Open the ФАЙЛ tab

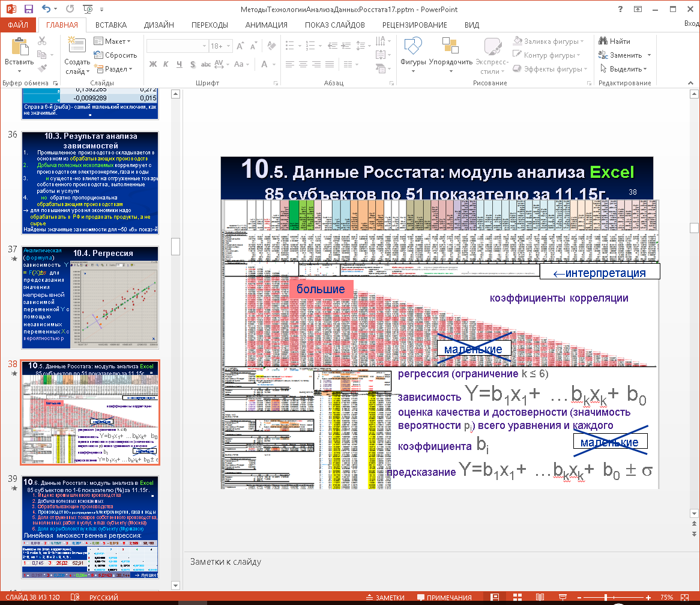tap(18, 25)
